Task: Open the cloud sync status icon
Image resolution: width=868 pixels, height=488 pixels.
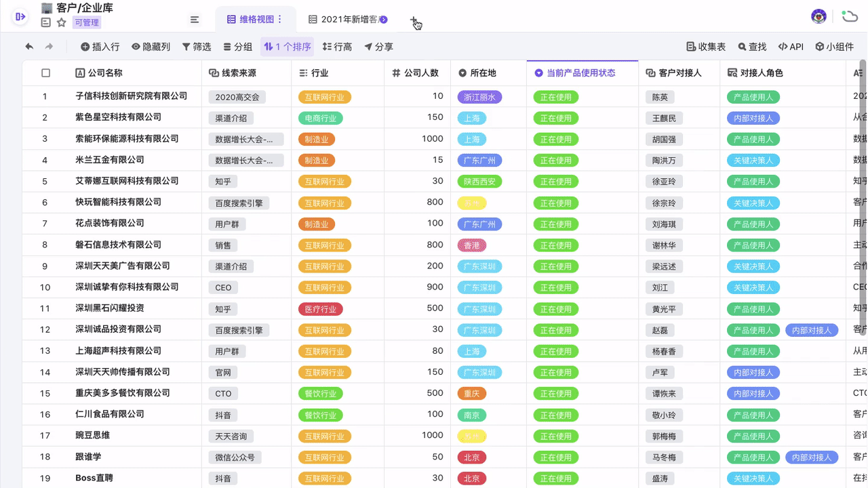Action: click(849, 16)
